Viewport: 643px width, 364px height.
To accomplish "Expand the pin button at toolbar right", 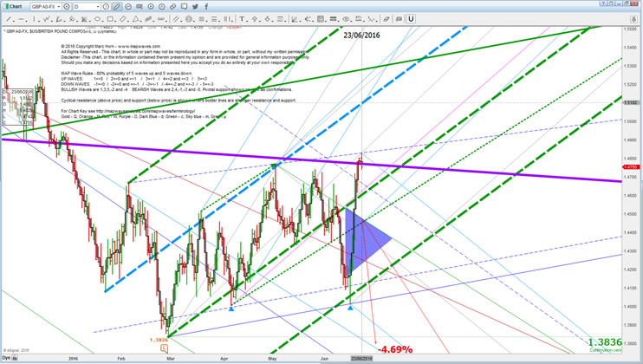I will (x=635, y=19).
